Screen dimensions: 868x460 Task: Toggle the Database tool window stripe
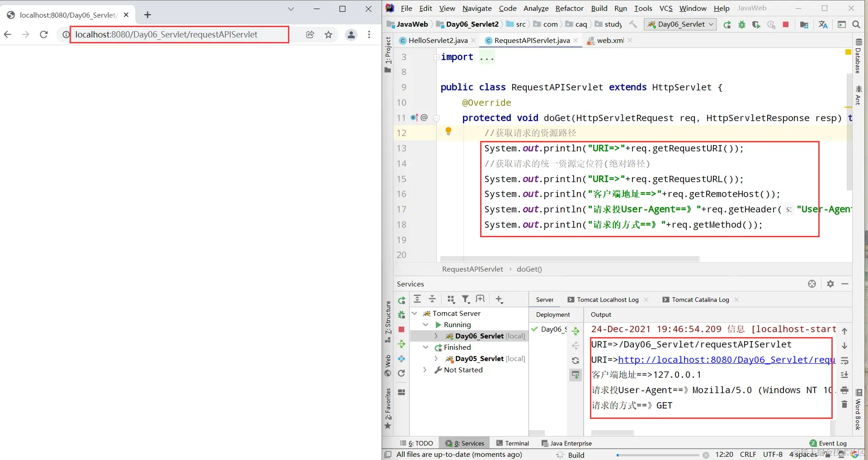point(858,56)
